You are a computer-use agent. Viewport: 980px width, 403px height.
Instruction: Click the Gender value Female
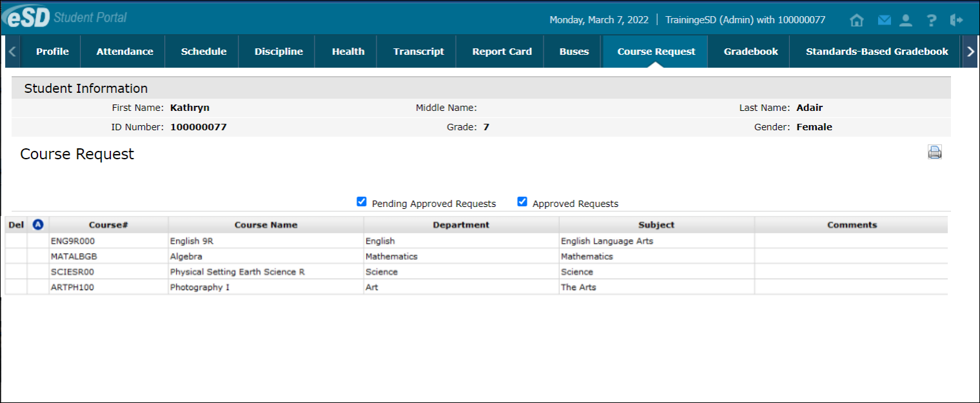click(814, 127)
